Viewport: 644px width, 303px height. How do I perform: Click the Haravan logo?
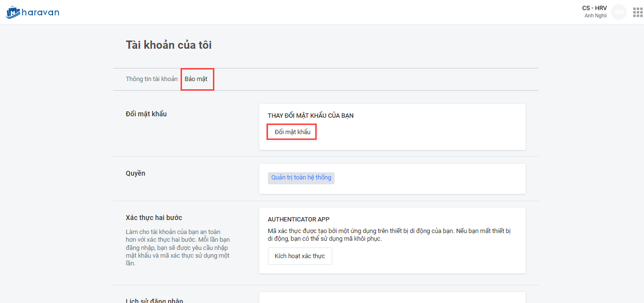pyautogui.click(x=33, y=12)
